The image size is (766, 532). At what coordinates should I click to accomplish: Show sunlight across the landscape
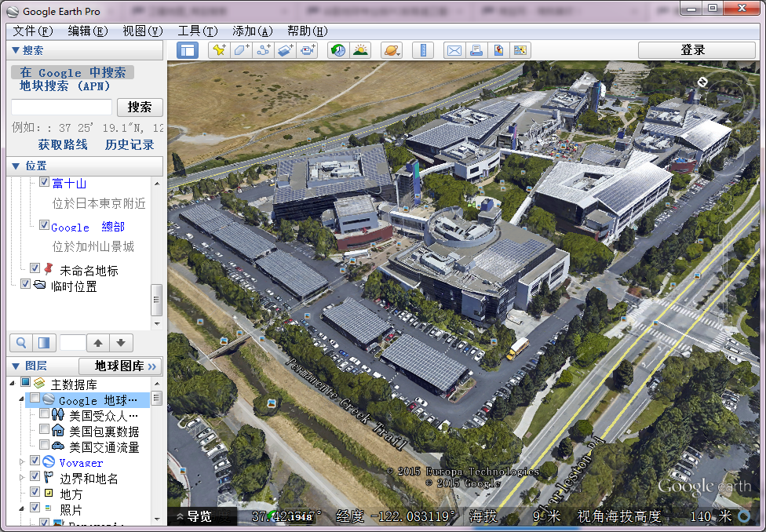(x=360, y=50)
